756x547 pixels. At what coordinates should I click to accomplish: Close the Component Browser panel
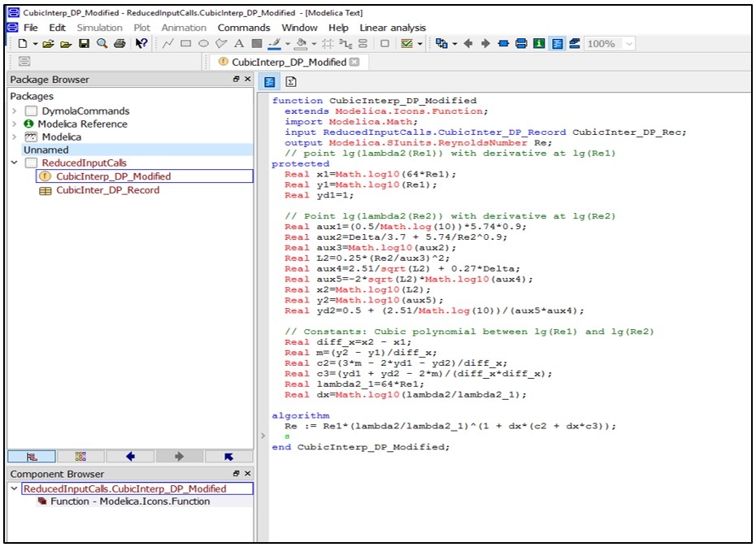pyautogui.click(x=247, y=474)
